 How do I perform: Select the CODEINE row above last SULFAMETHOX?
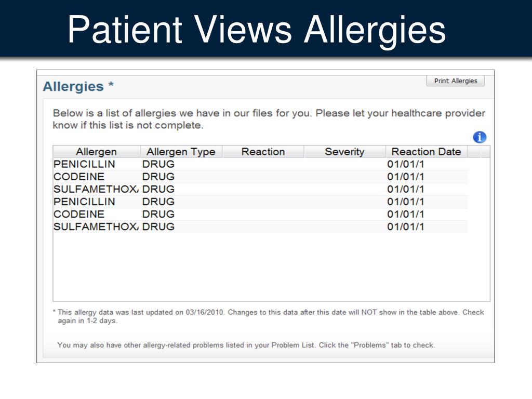[x=260, y=215]
